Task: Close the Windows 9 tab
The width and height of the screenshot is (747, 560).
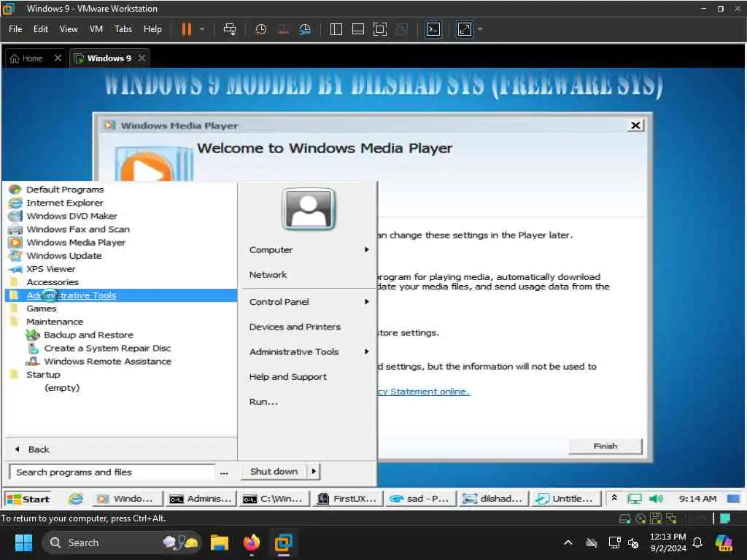Action: (142, 58)
